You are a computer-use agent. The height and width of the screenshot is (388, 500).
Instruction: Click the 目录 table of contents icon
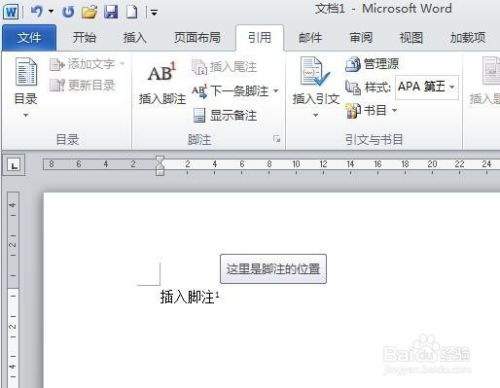tap(26, 71)
